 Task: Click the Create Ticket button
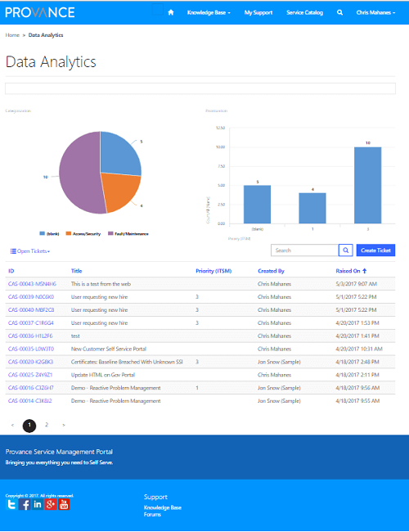coord(375,250)
